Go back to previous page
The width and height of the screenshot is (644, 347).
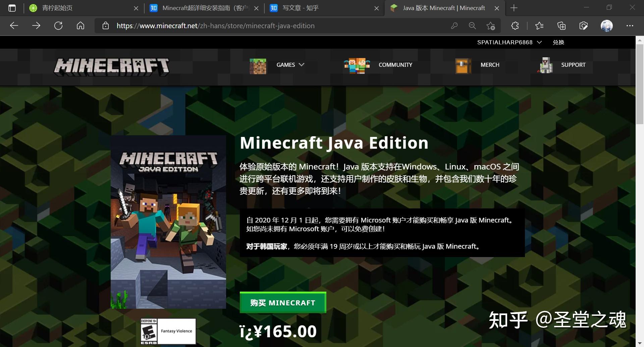tap(14, 26)
